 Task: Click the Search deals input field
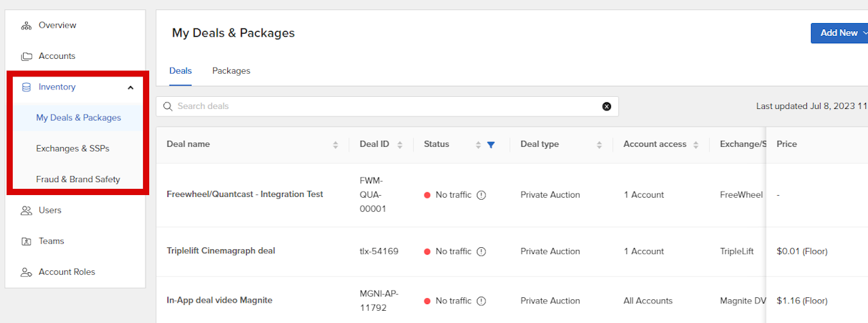tap(380, 106)
